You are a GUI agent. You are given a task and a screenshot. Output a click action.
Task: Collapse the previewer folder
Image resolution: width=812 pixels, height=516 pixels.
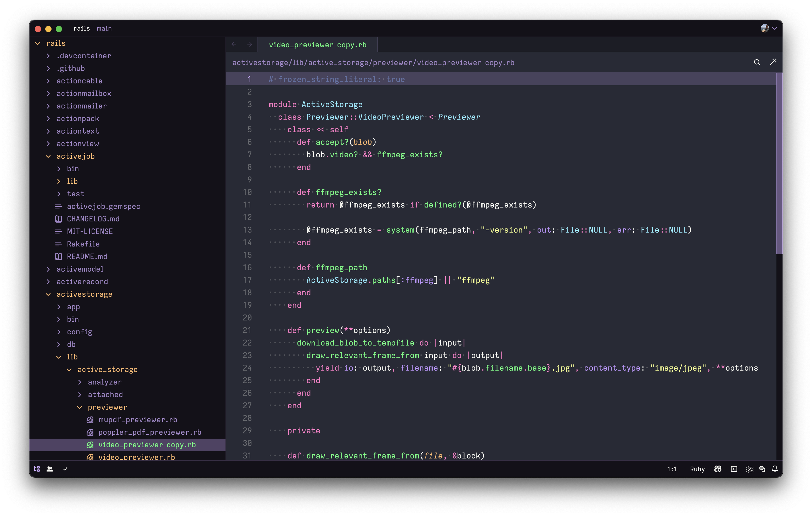pyautogui.click(x=107, y=407)
